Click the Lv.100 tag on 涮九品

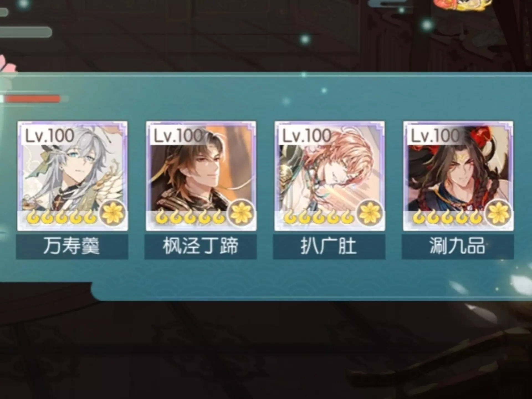click(435, 136)
